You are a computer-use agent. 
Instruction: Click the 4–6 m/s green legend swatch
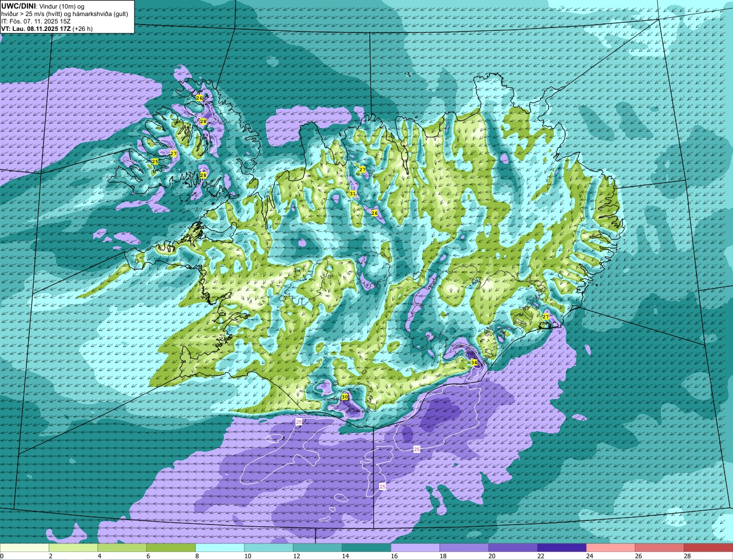click(122, 547)
